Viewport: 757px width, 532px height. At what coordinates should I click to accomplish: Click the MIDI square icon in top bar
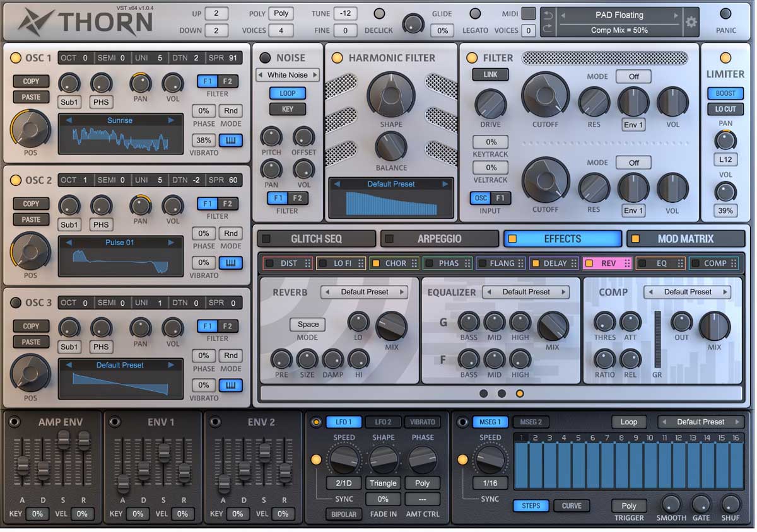click(529, 13)
